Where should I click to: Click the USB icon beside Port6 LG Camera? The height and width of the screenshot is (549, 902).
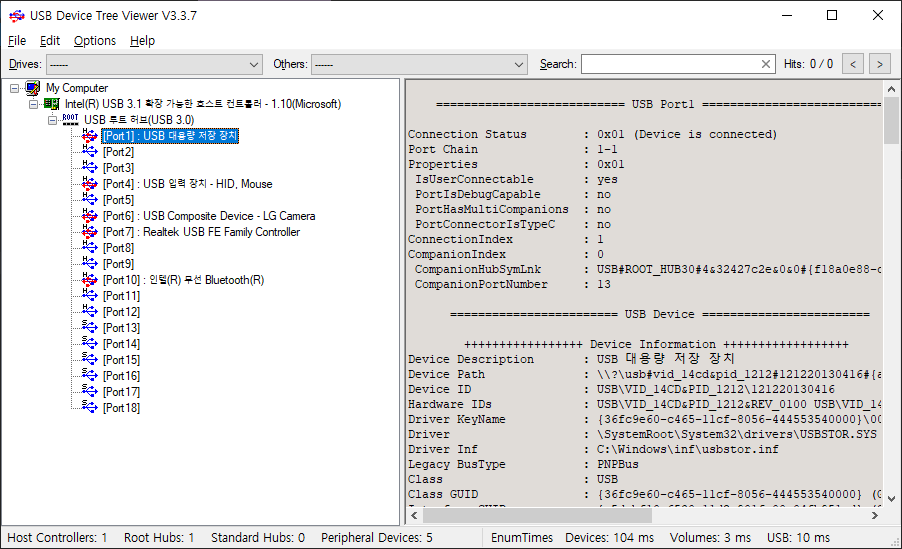[89, 216]
